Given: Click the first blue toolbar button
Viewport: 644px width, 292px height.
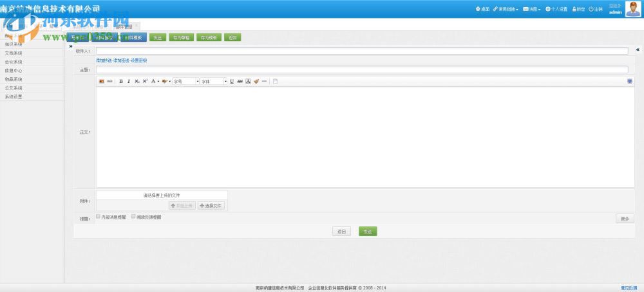Looking at the screenshot, I should tap(78, 38).
